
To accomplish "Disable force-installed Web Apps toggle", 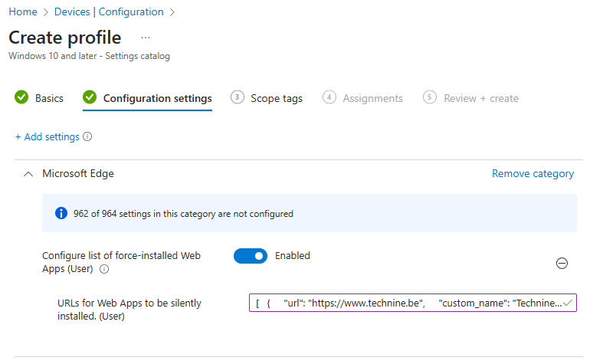I will (x=251, y=256).
